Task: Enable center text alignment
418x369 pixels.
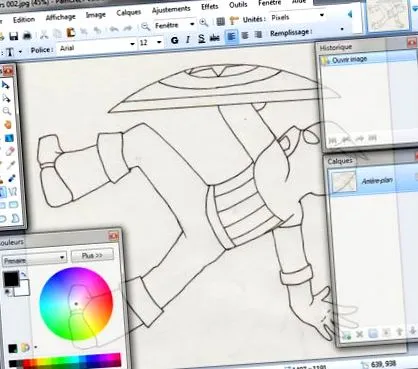Action: 245,35
